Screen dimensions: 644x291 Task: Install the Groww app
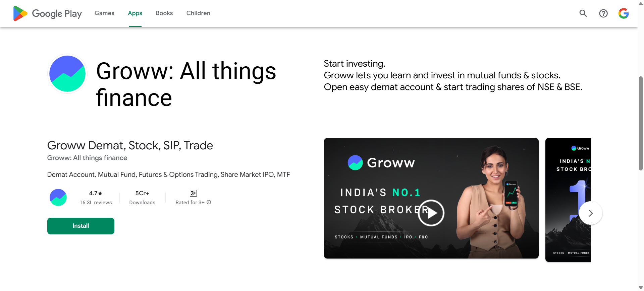tap(81, 226)
